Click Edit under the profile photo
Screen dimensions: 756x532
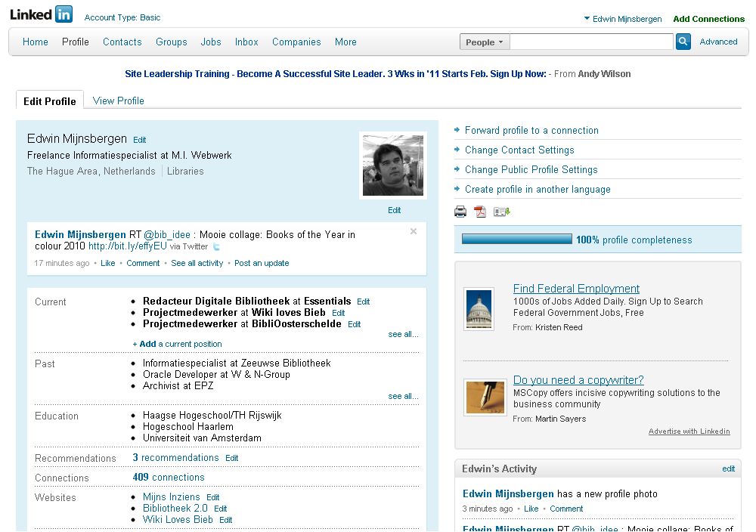[394, 210]
